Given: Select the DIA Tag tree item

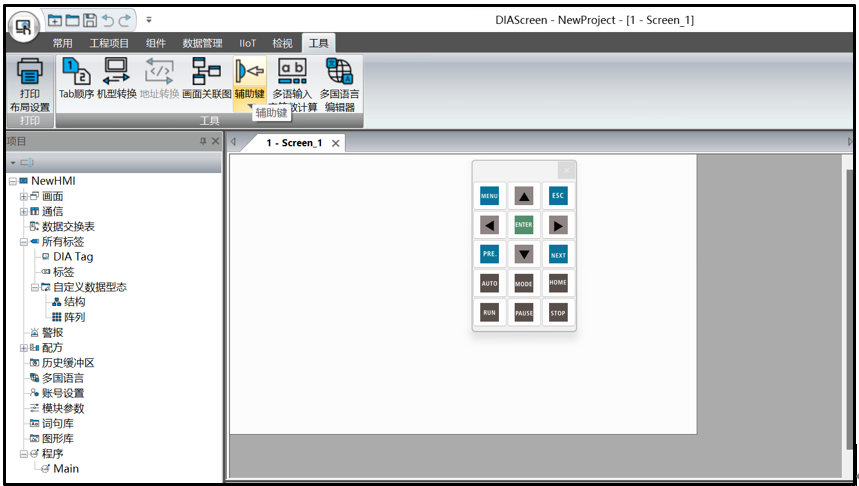Looking at the screenshot, I should [72, 257].
